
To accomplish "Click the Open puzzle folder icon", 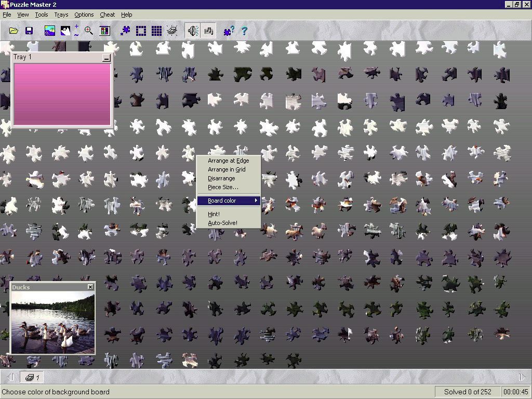I will tap(14, 31).
